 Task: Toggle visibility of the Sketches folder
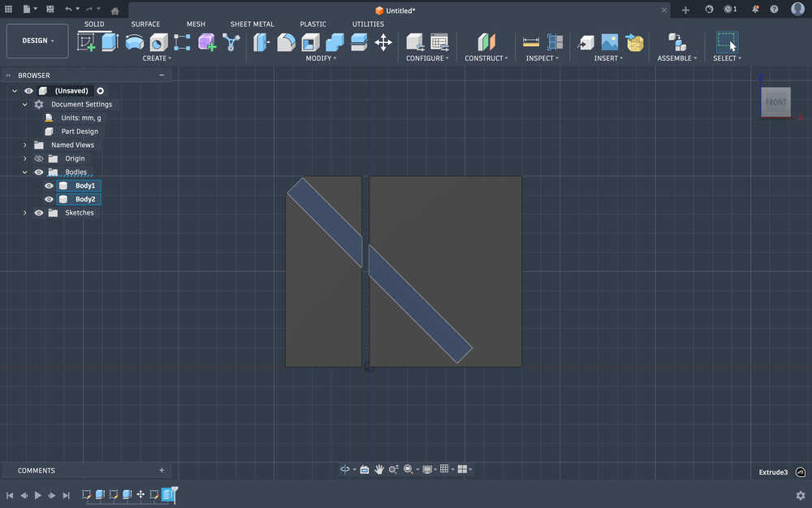[x=39, y=212]
